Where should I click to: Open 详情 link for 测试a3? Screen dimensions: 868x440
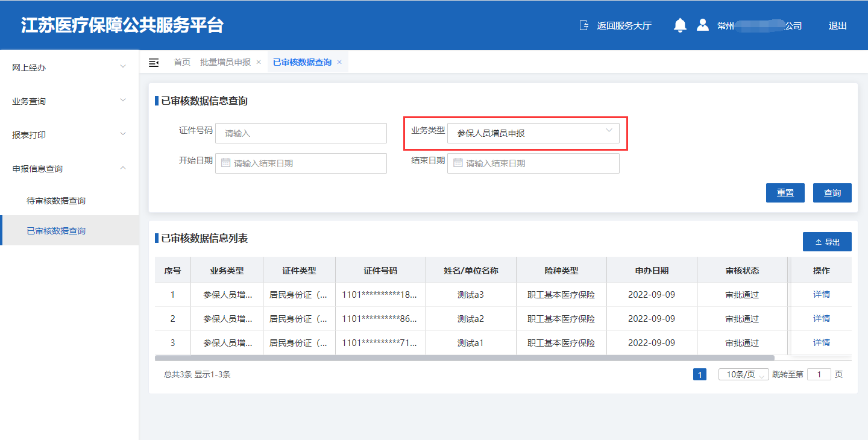(x=821, y=294)
